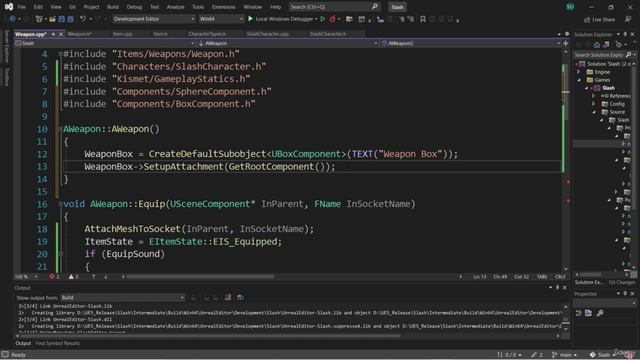Open the Show output from Build dropdown
Viewport: 640px width, 360px height.
122,298
